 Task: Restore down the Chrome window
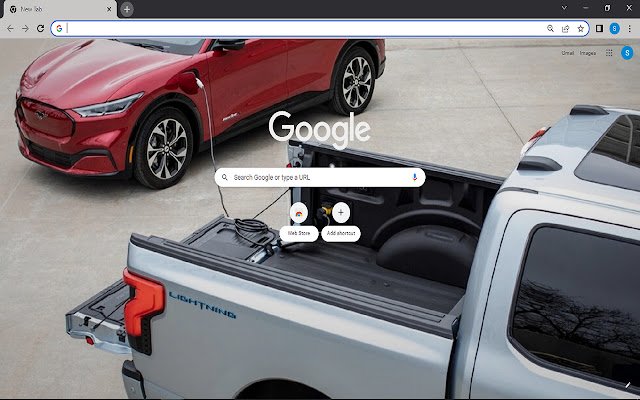pyautogui.click(x=607, y=8)
